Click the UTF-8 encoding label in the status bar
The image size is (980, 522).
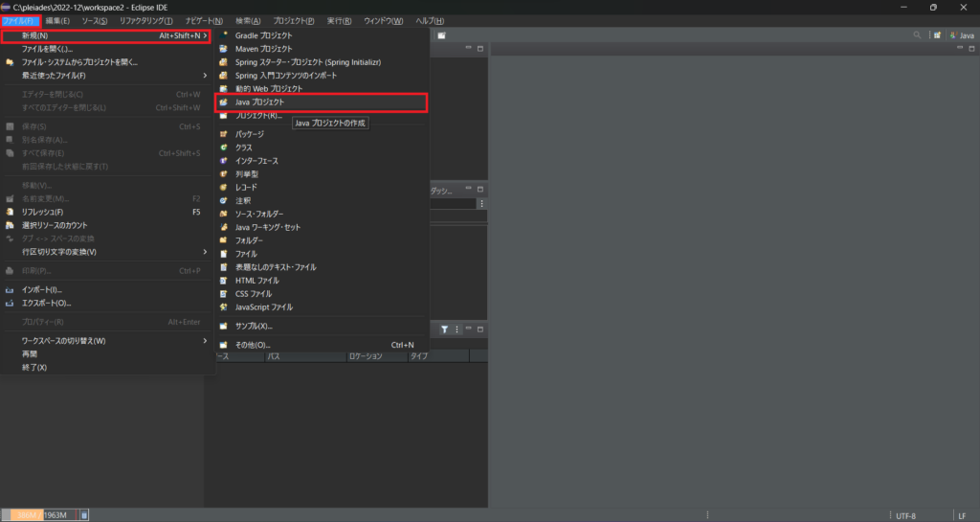pyautogui.click(x=905, y=515)
